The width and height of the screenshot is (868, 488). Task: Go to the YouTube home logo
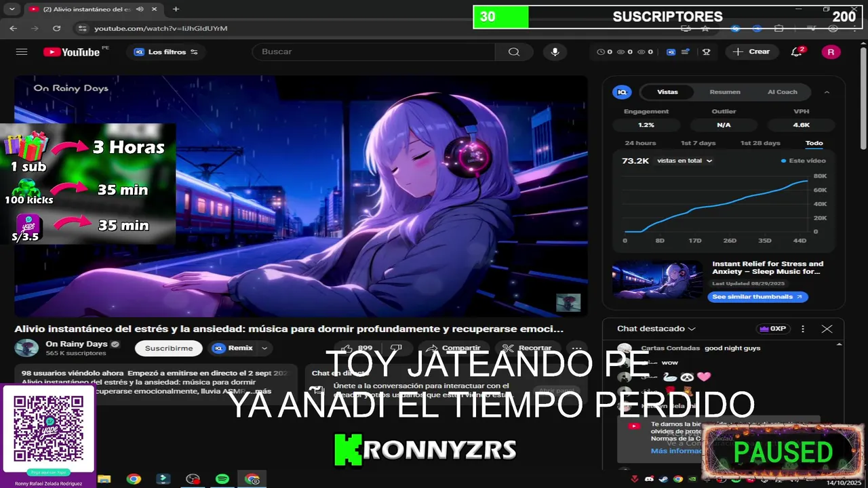[x=71, y=52]
